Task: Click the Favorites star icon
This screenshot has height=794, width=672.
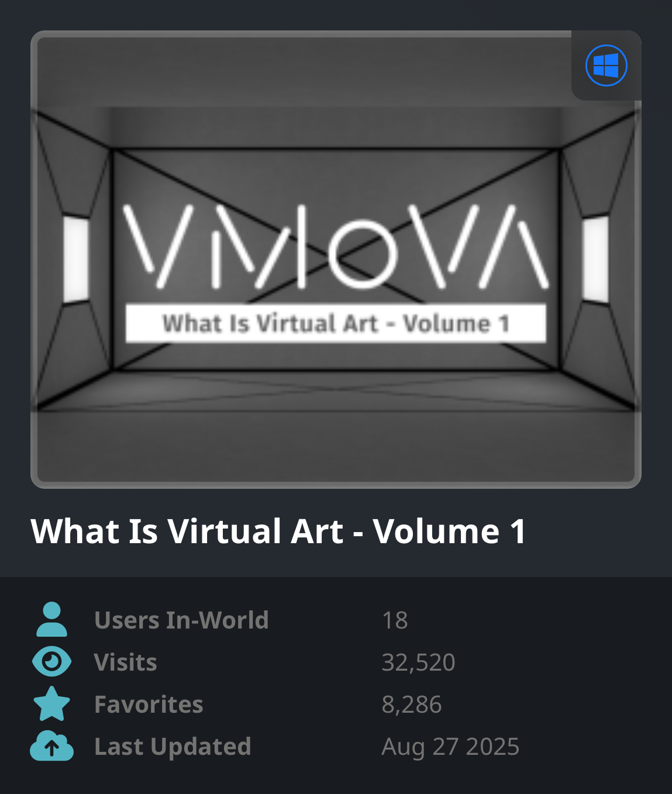Action: (51, 704)
